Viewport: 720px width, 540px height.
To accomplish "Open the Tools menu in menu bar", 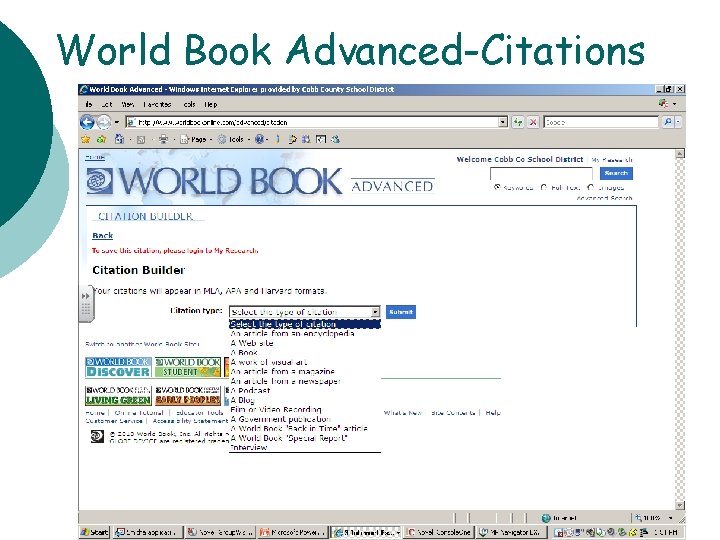I will click(x=189, y=104).
